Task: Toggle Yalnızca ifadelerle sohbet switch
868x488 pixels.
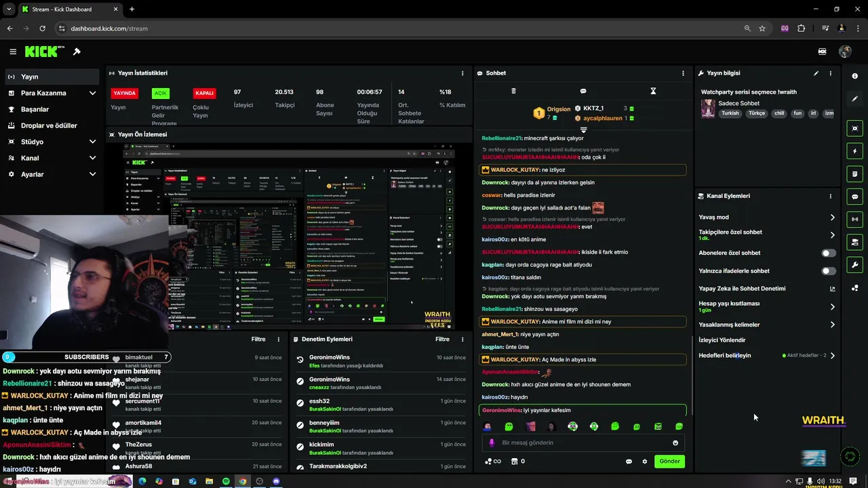Action: click(829, 271)
